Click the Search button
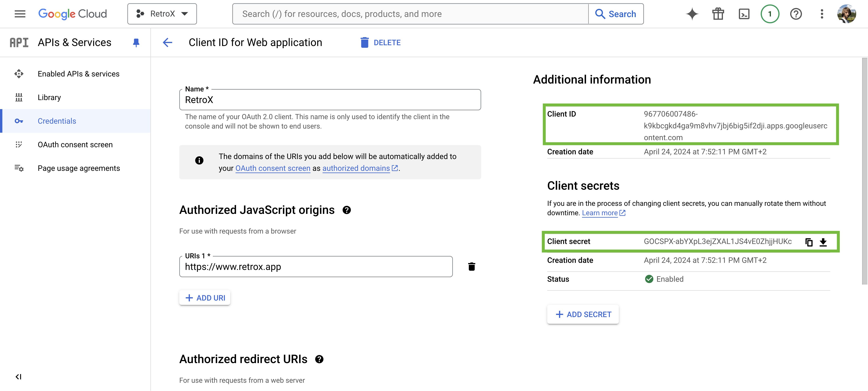 coord(616,14)
